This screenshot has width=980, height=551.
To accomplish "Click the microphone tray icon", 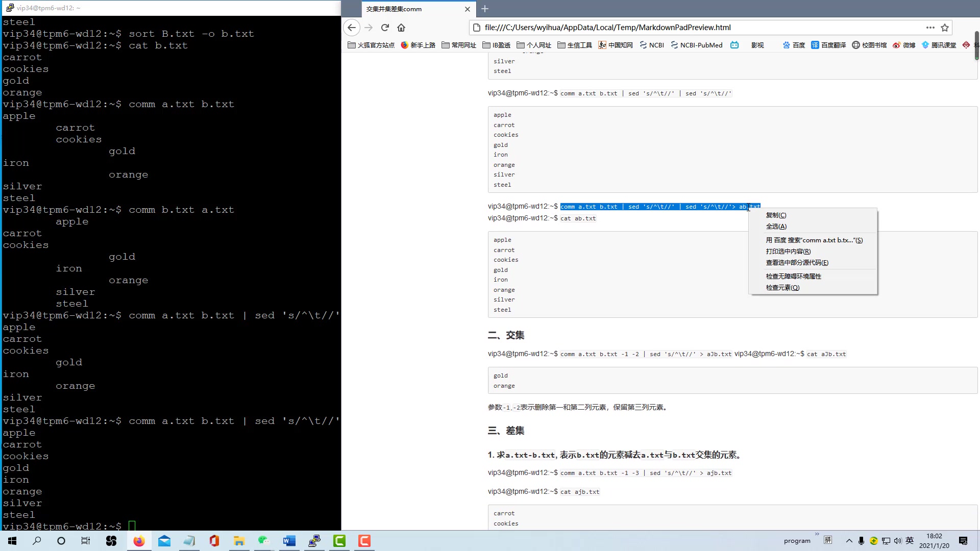I will click(862, 541).
